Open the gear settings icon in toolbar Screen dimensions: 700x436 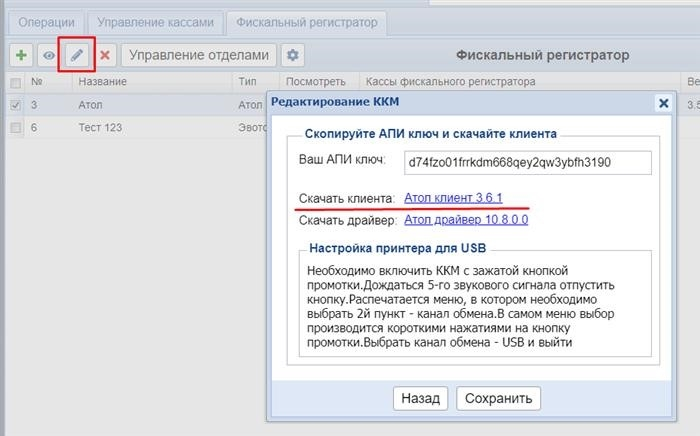pos(293,55)
